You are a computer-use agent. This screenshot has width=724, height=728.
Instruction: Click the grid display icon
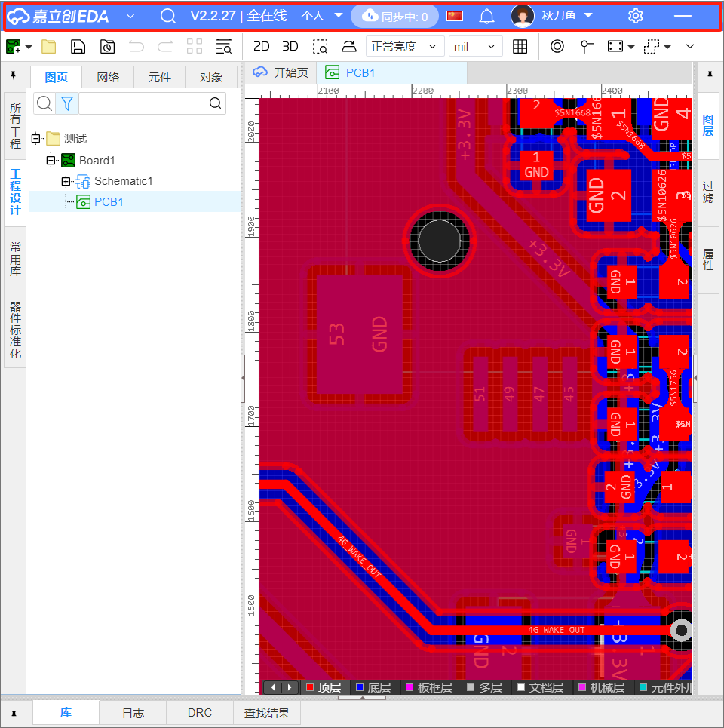[520, 47]
